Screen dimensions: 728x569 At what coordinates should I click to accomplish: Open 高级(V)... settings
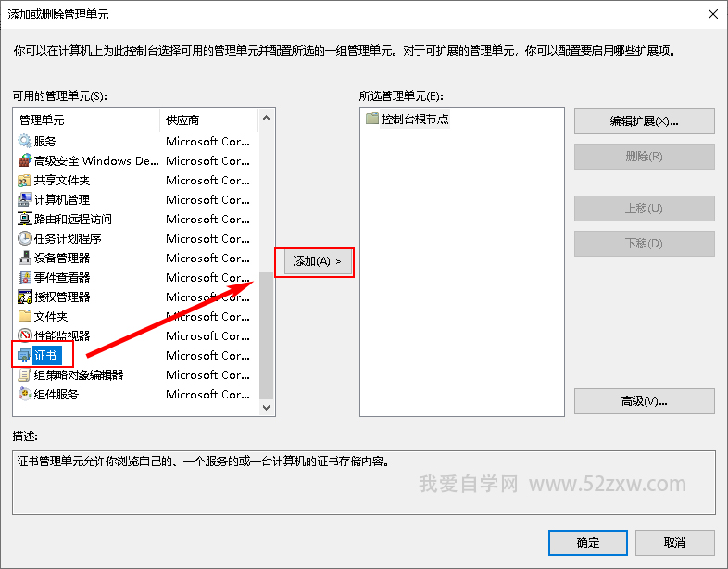tap(644, 401)
